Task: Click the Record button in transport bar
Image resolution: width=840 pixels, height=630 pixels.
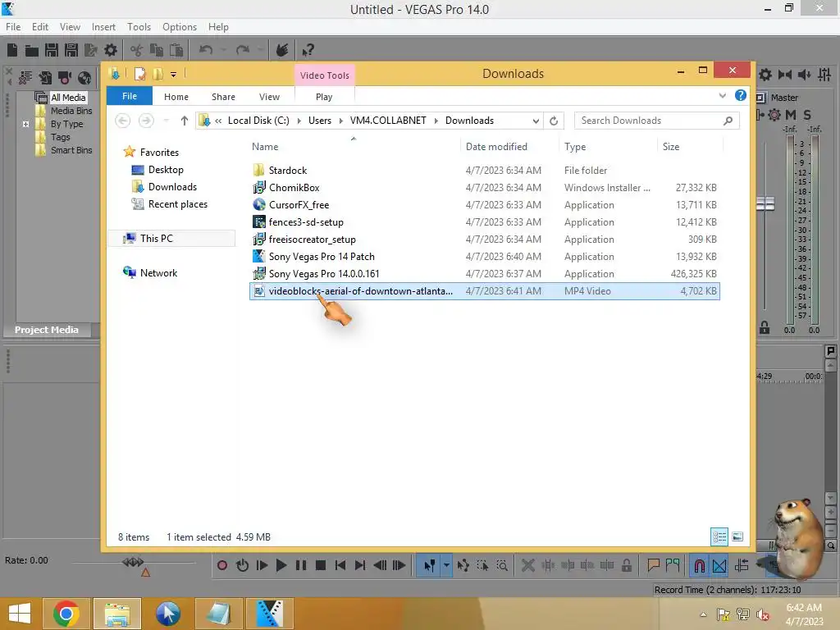Action: pos(222,565)
